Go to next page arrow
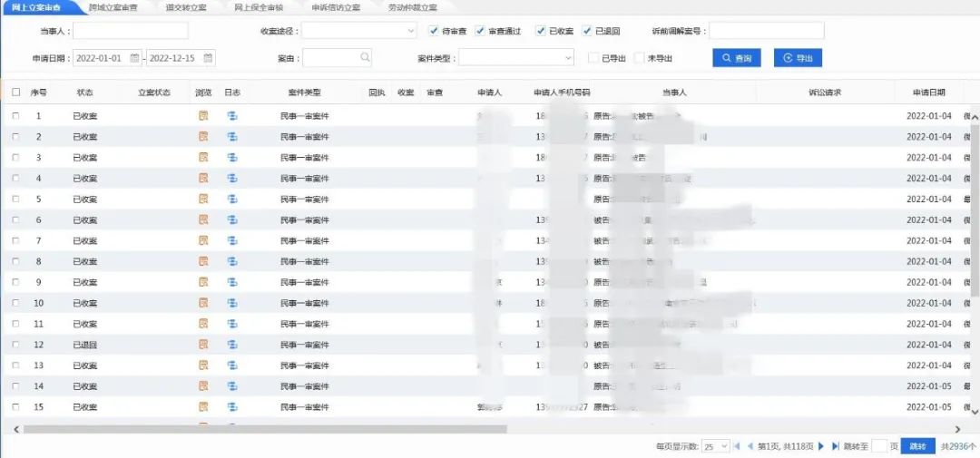This screenshot has width=980, height=458. 821,446
